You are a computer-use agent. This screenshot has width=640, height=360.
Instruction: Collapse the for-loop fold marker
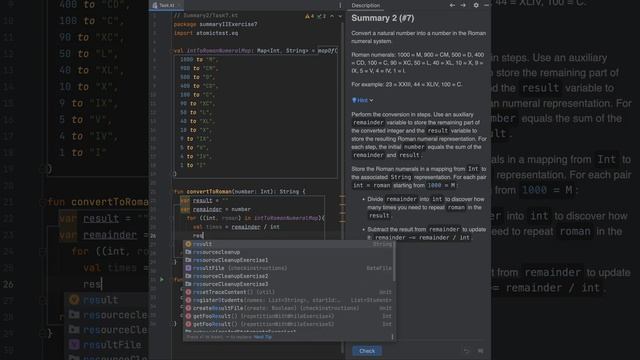click(x=171, y=218)
